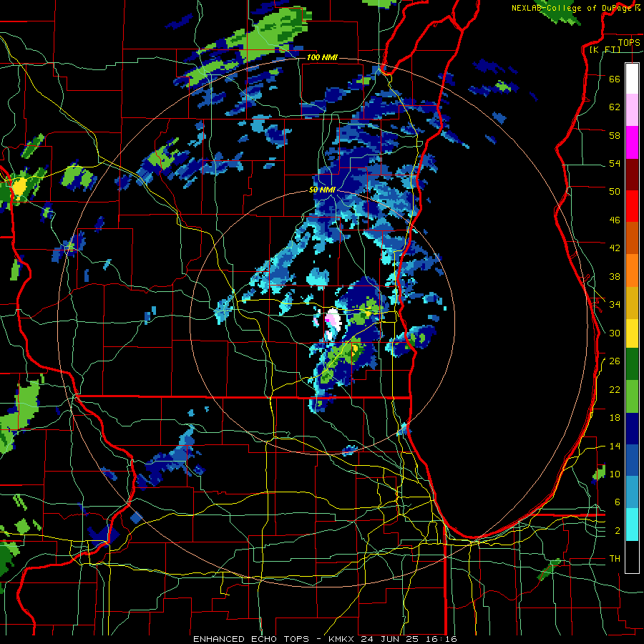Click the '54' legend value
This screenshot has width=644, height=644.
[x=615, y=164]
